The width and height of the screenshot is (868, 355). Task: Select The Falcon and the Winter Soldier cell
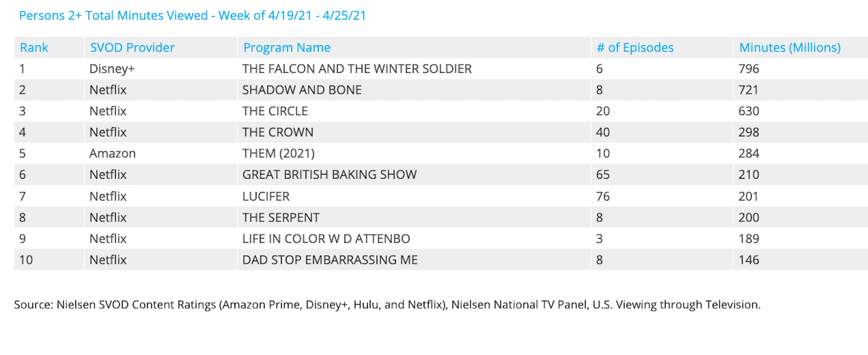[356, 69]
